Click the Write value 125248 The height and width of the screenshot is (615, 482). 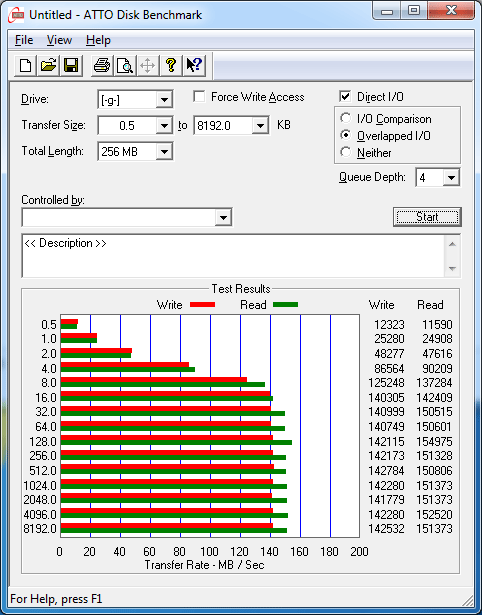click(x=386, y=382)
